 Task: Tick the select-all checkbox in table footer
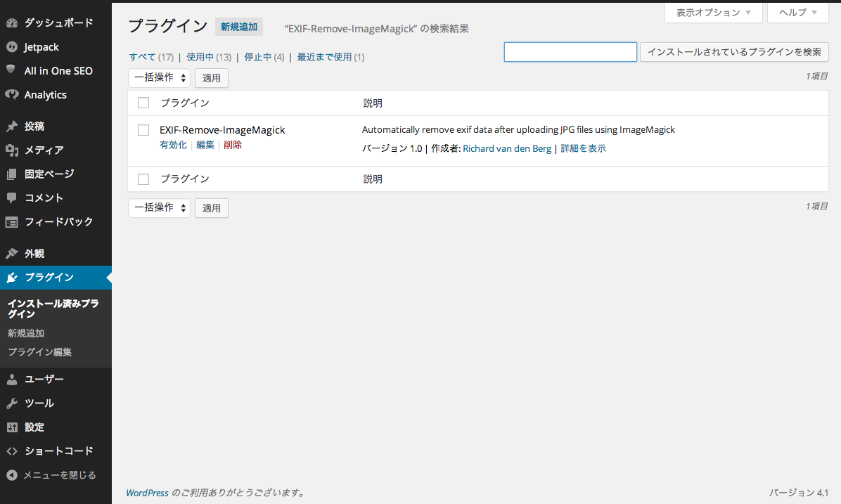click(143, 179)
